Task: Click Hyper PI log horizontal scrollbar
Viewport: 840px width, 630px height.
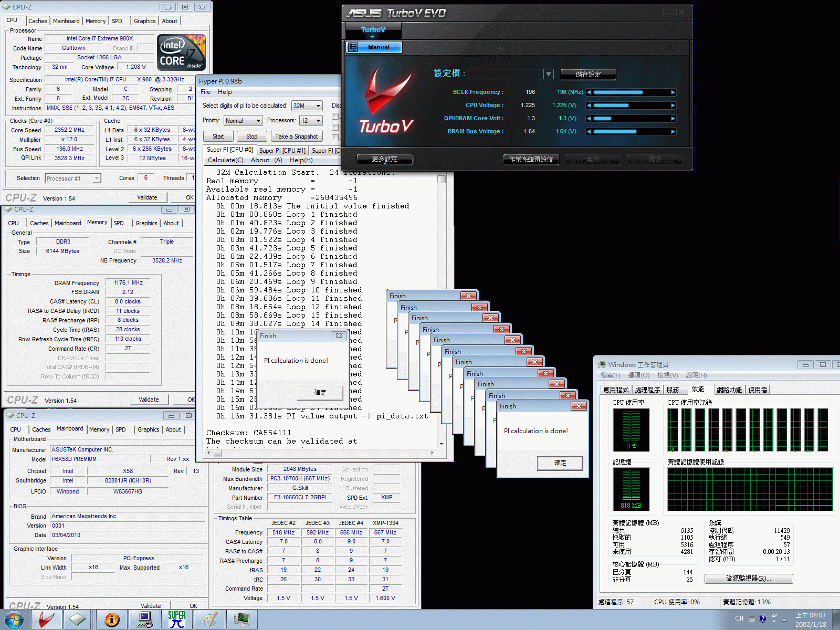Action: tap(320, 452)
